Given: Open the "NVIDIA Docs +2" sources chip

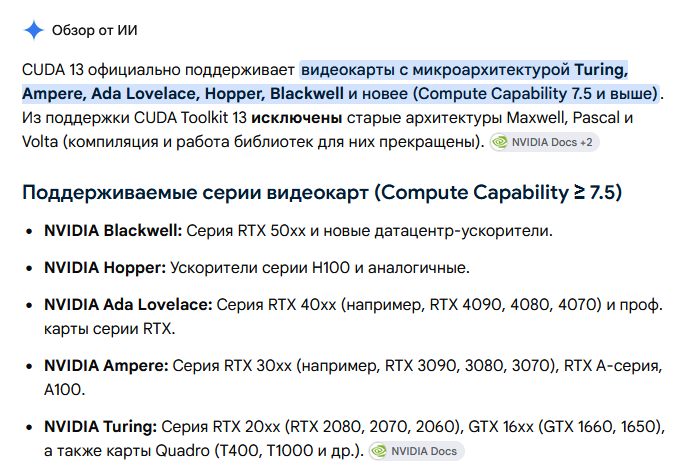Looking at the screenshot, I should tap(545, 142).
